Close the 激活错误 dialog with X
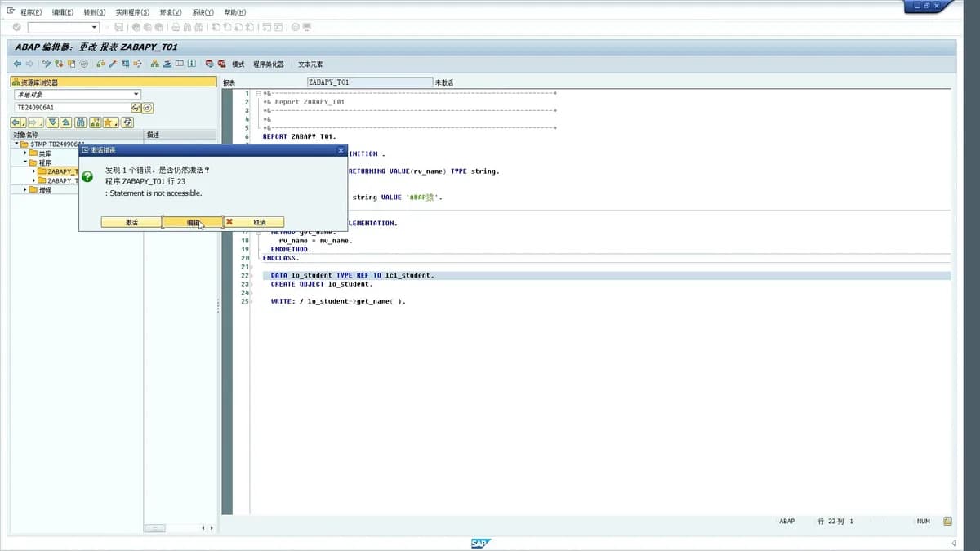The width and height of the screenshot is (980, 551). click(341, 150)
